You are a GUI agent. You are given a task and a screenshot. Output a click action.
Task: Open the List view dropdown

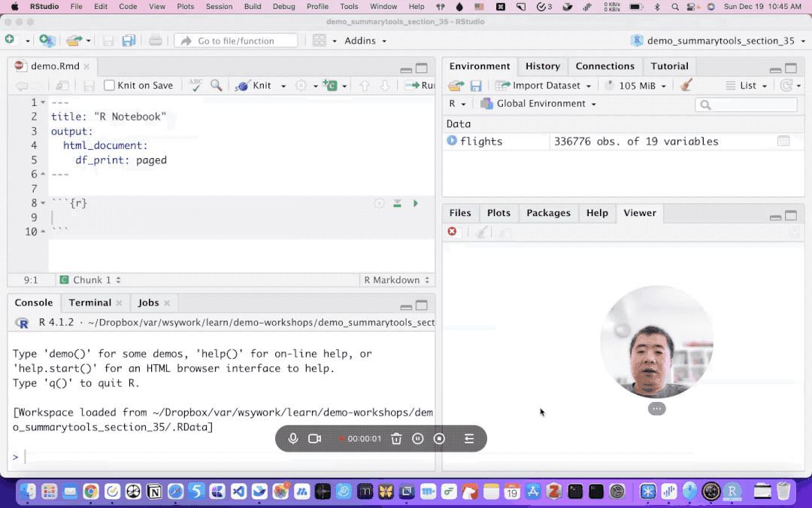click(747, 86)
